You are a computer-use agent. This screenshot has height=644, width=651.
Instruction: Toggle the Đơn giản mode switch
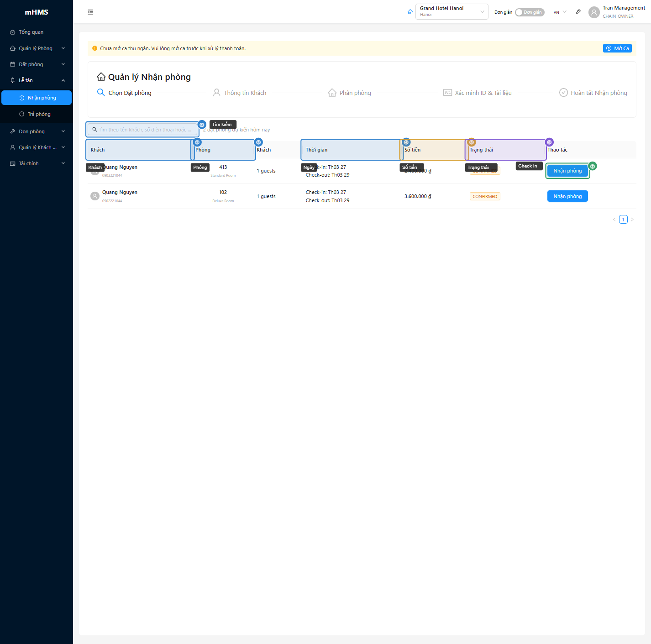(x=529, y=12)
